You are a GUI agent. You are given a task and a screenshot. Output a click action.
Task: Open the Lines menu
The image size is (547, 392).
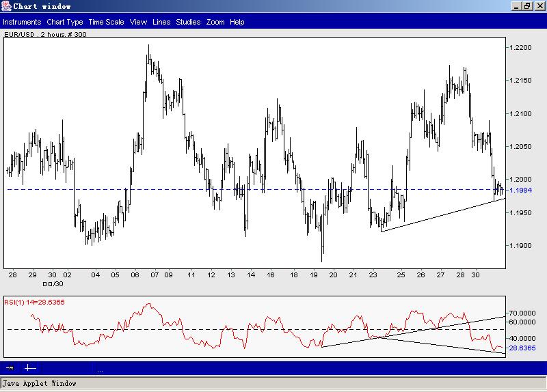click(161, 22)
